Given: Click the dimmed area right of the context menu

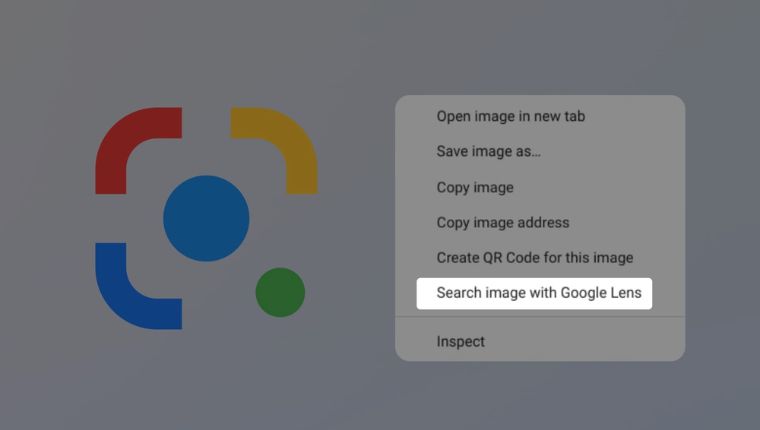Looking at the screenshot, I should pyautogui.click(x=722, y=228).
